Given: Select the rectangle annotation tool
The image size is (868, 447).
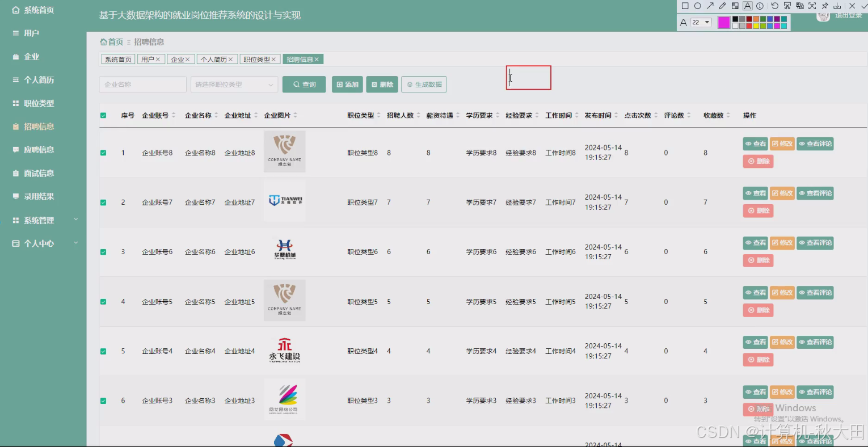Looking at the screenshot, I should tap(685, 6).
